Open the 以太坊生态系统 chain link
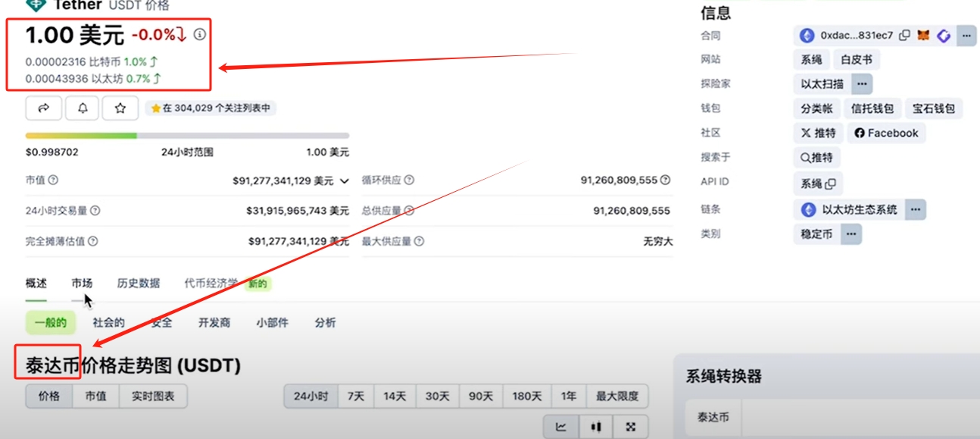Viewport: 980px width, 439px height. tap(850, 209)
